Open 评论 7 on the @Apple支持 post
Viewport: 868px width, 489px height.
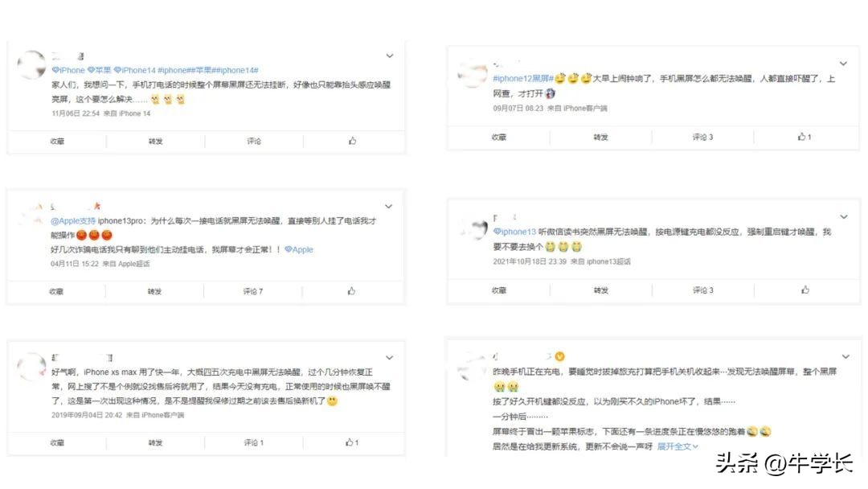(253, 291)
